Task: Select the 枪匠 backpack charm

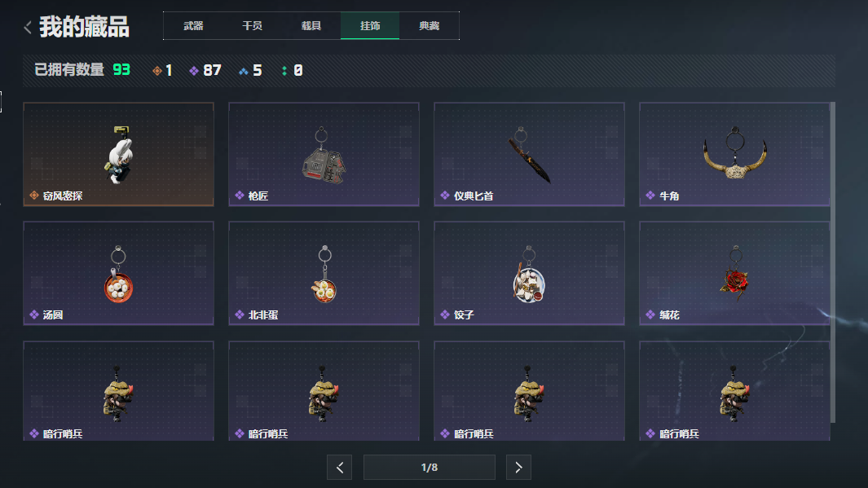Action: [x=324, y=154]
